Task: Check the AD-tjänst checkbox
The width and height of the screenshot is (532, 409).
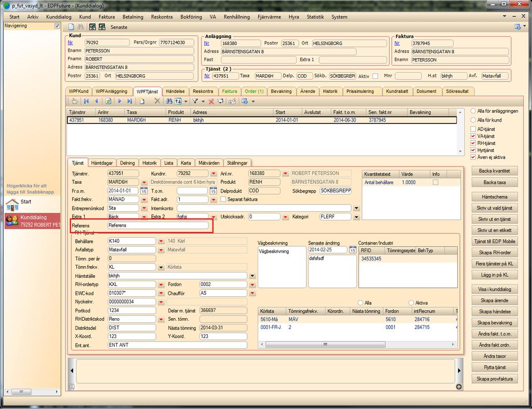Action: coord(473,129)
